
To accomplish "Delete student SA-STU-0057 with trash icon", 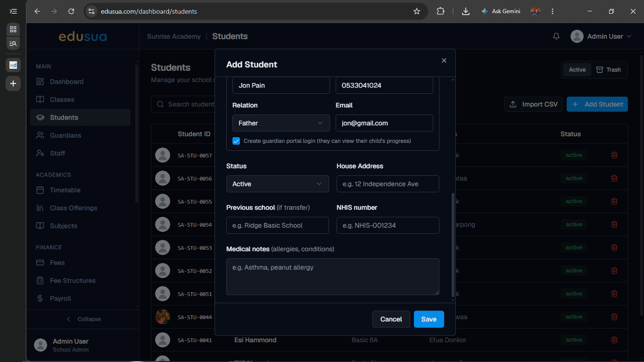I will pos(614,155).
